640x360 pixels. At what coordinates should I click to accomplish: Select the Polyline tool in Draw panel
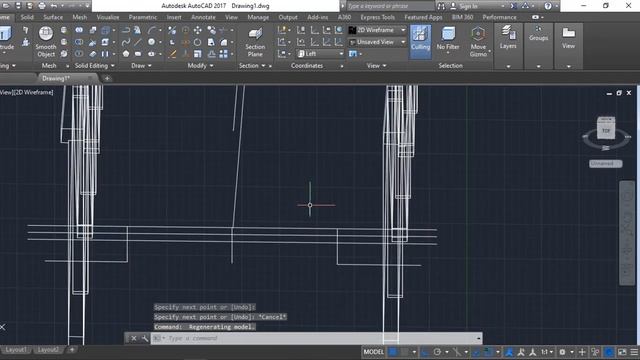tap(126, 30)
